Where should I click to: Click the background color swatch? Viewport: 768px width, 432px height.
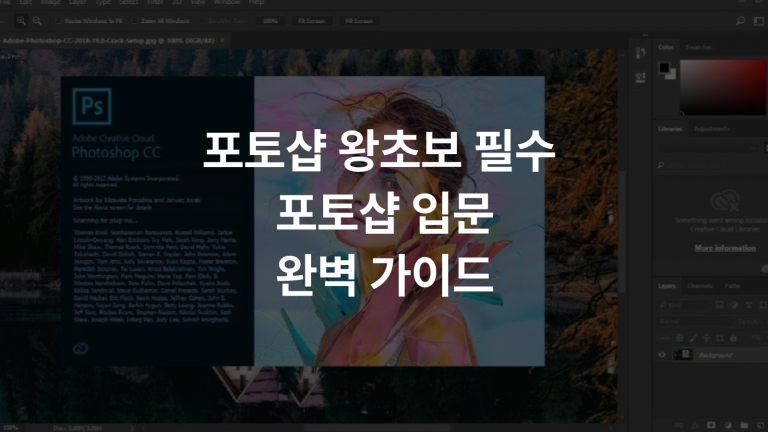(671, 75)
